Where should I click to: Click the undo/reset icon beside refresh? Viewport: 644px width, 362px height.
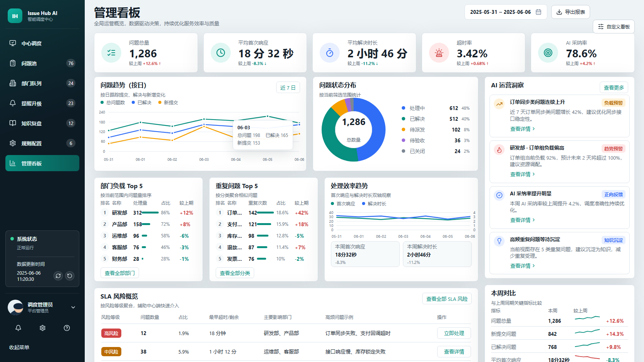tap(70, 276)
